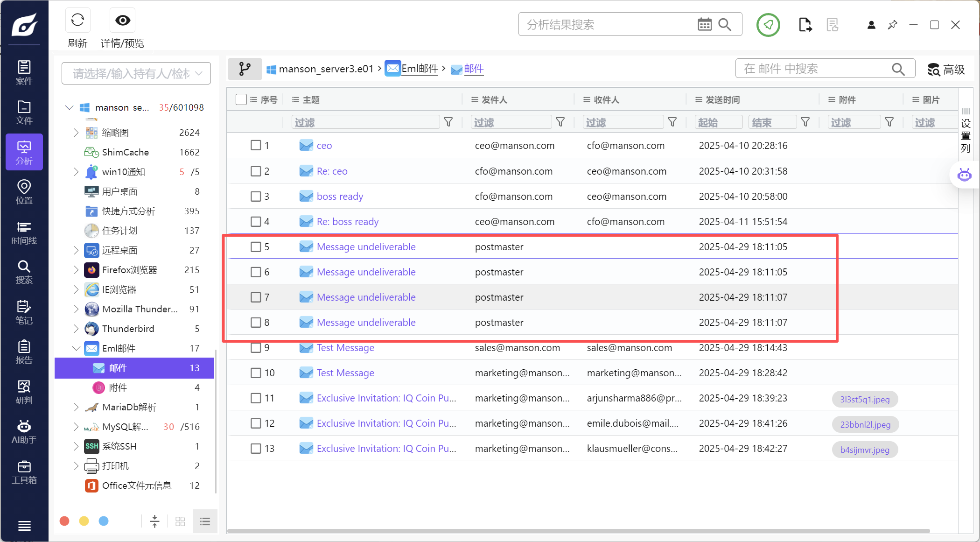Image resolution: width=980 pixels, height=542 pixels.
Task: Click the subject column filter funnel icon
Action: 448,122
